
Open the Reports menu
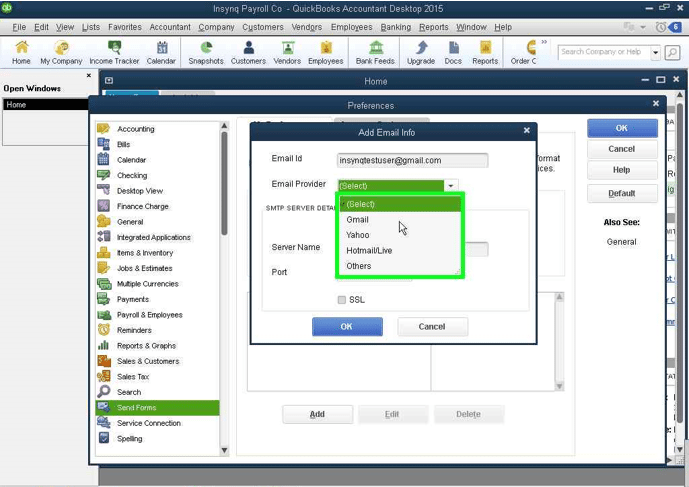tap(433, 27)
